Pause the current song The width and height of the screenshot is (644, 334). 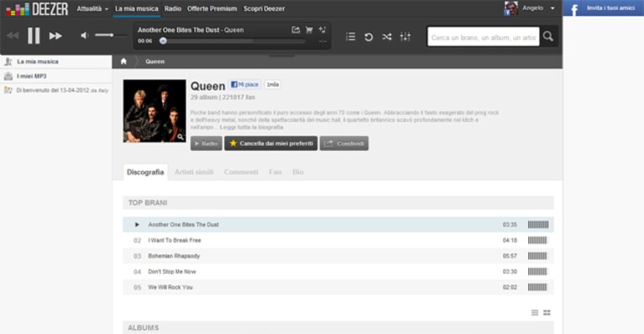coord(34,36)
